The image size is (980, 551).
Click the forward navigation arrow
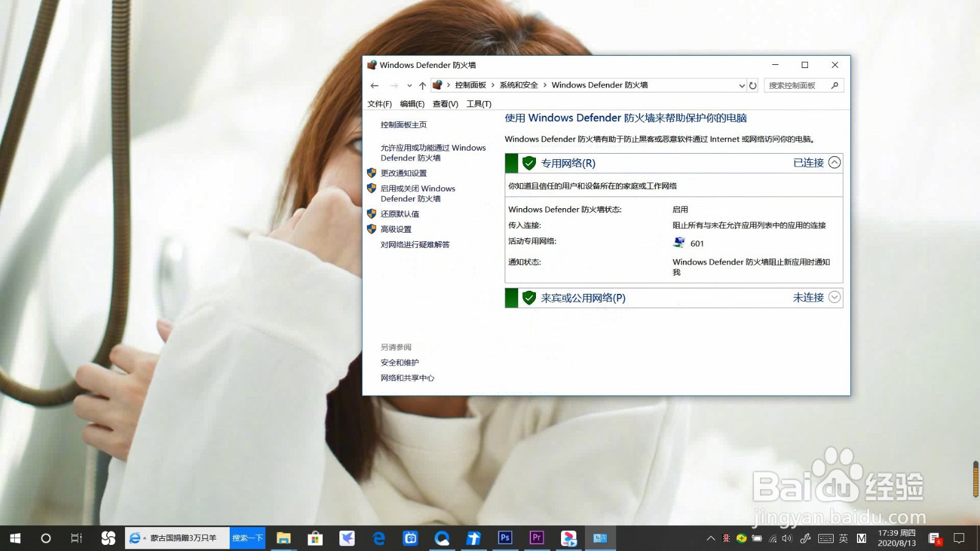(x=394, y=86)
